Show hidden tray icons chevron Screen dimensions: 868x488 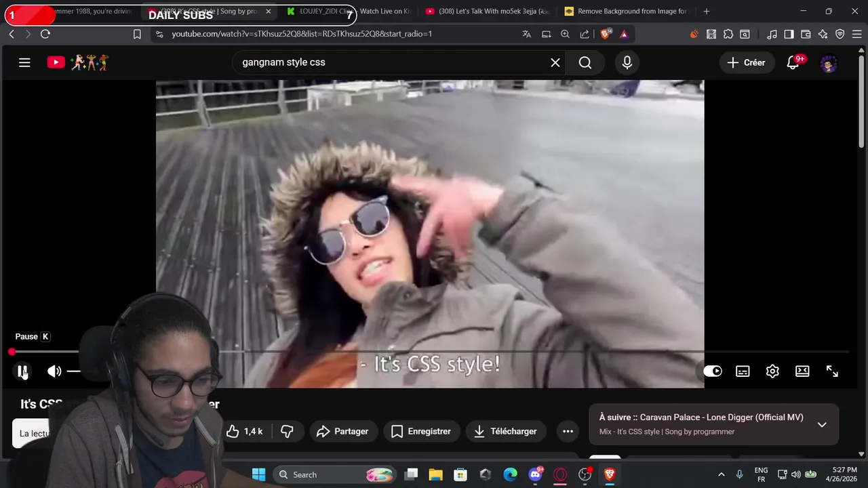pyautogui.click(x=721, y=474)
